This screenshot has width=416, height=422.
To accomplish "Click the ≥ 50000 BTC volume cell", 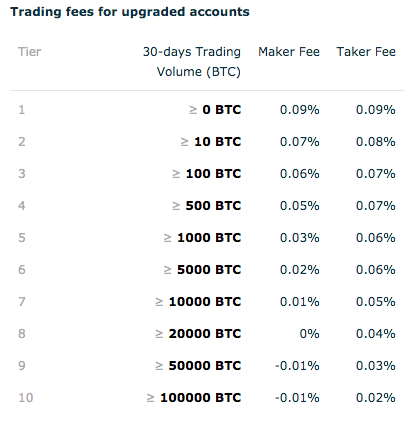I will click(198, 366).
